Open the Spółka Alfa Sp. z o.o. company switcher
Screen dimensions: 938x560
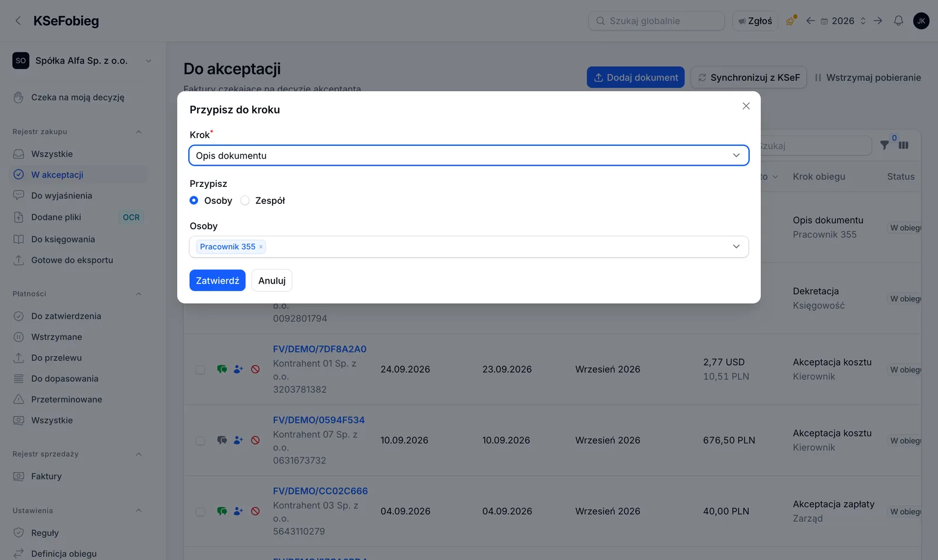[82, 61]
